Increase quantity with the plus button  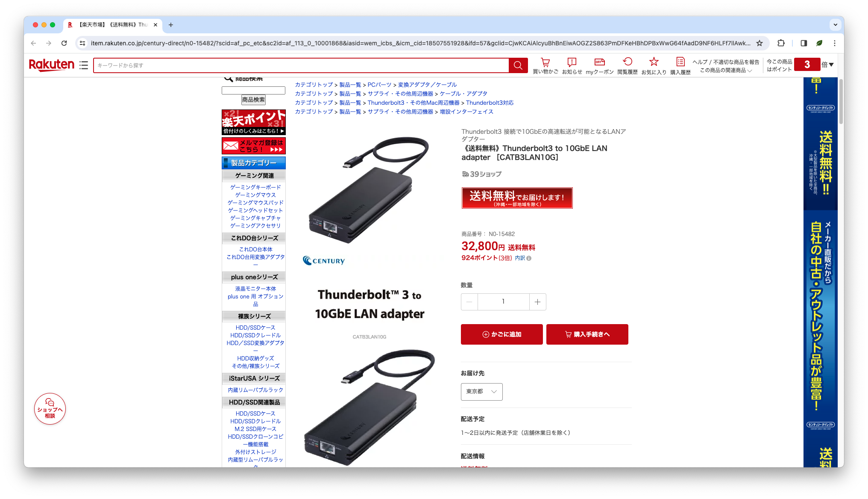point(537,302)
